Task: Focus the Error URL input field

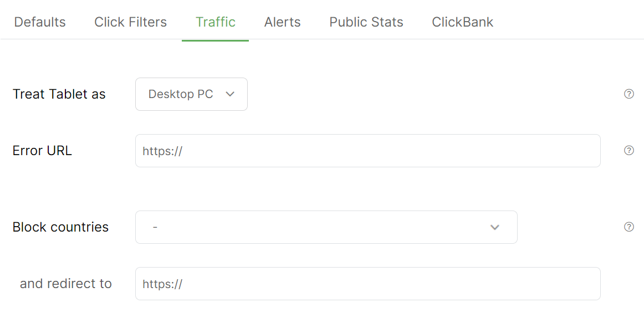Action: click(x=367, y=151)
